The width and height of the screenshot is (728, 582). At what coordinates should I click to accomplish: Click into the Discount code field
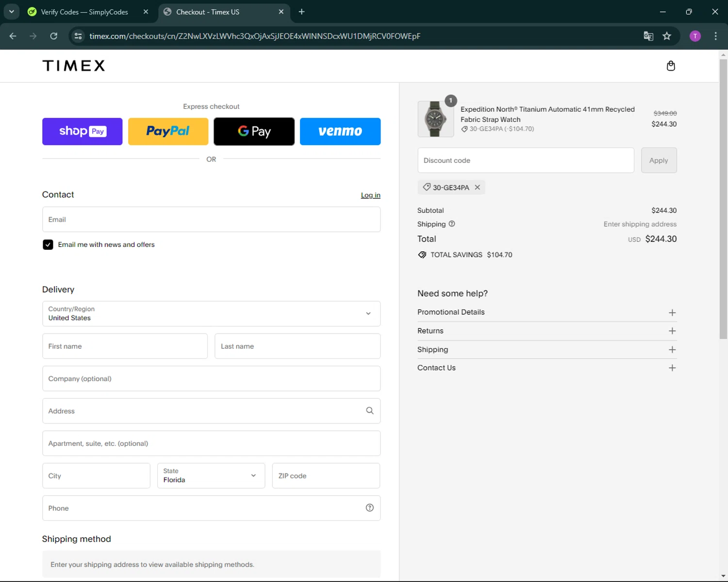pyautogui.click(x=526, y=161)
